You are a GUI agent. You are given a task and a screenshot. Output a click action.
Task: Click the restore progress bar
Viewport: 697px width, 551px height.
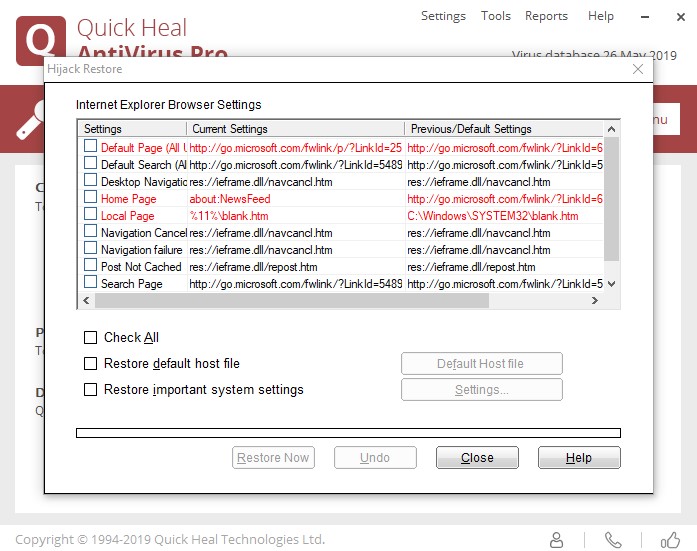tap(348, 433)
